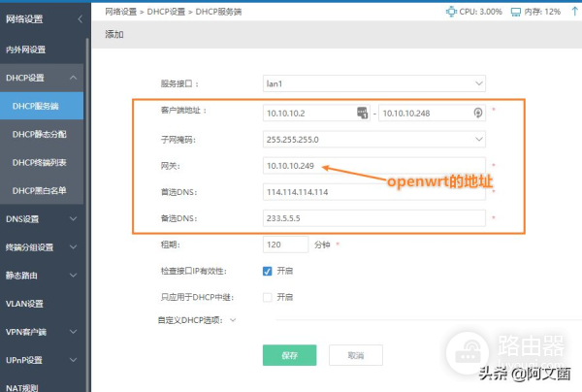Click the CPU usage chip icon
The image size is (582, 392).
451,12
